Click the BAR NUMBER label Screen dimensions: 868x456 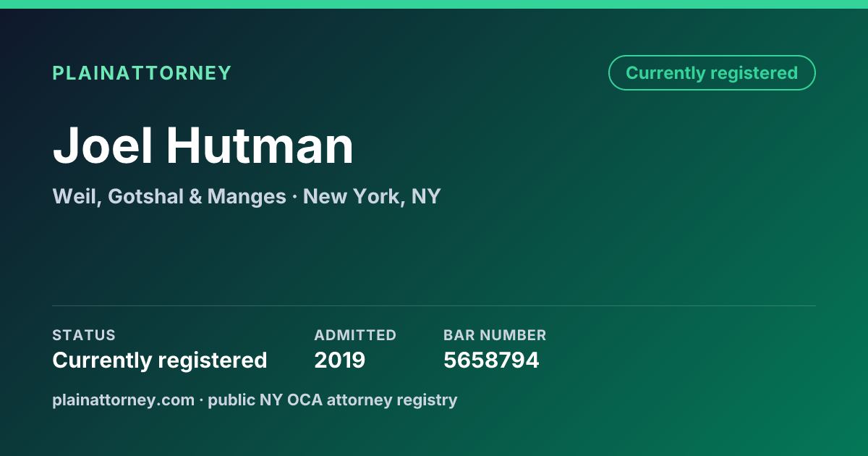[x=495, y=335]
